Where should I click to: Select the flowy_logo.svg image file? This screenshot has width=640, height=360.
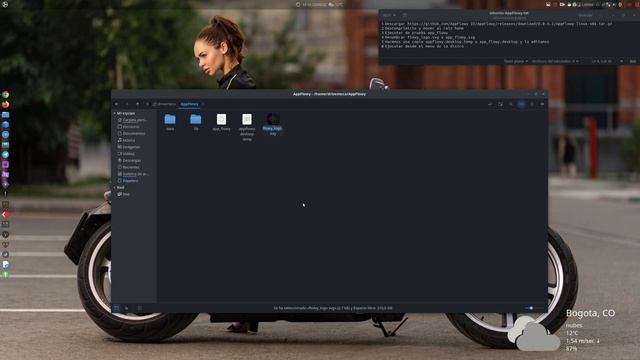(x=273, y=124)
